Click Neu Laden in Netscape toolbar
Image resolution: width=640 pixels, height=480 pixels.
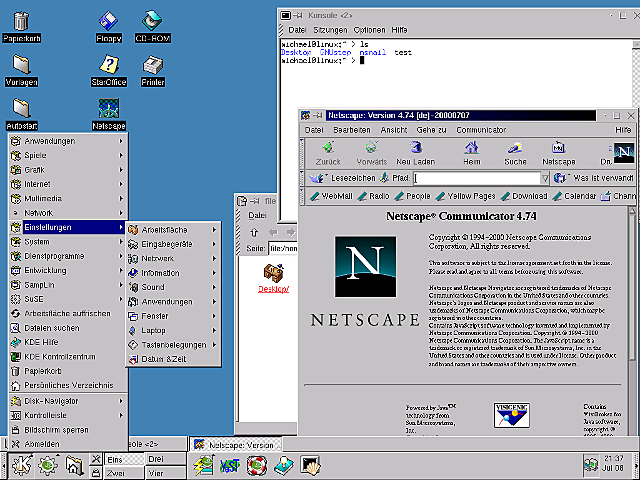[x=416, y=153]
